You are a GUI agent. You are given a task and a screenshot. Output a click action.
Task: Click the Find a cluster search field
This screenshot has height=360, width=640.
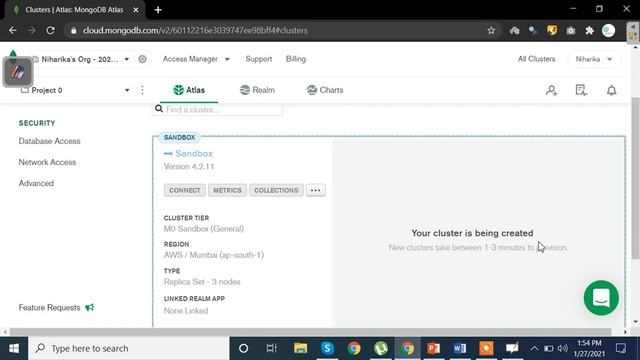(x=218, y=109)
